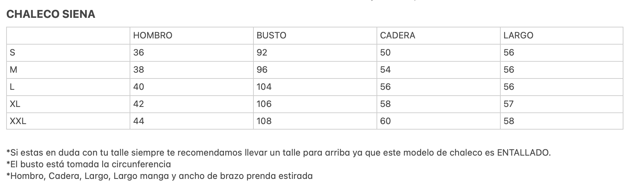
Task: Click the note mentioning ENTALLADO
Action: coord(278,153)
